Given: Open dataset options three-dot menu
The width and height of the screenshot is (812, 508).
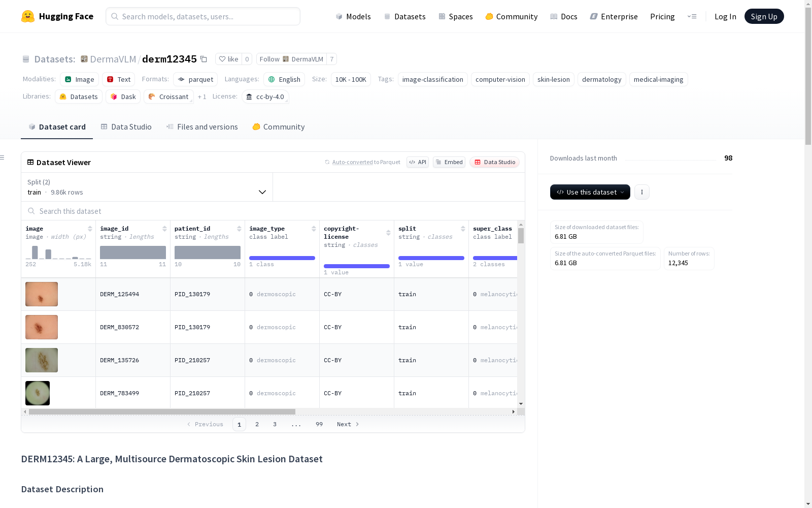Looking at the screenshot, I should coord(642,192).
